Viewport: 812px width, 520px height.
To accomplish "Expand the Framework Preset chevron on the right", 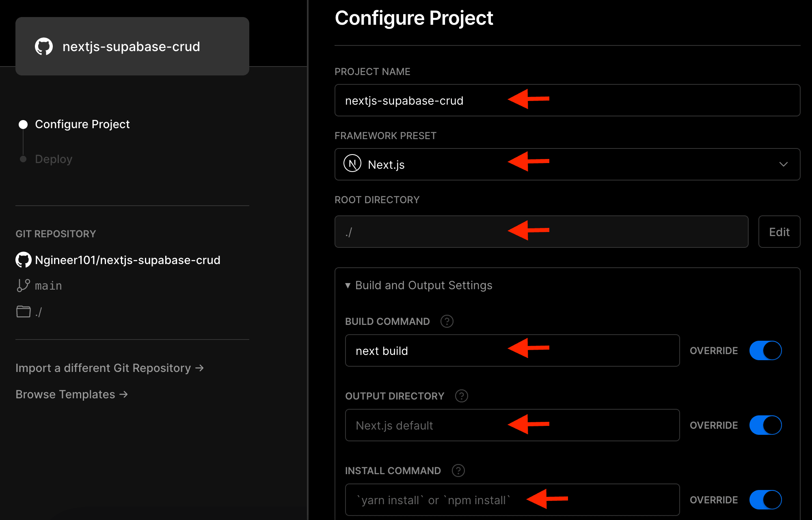I will pyautogui.click(x=783, y=164).
